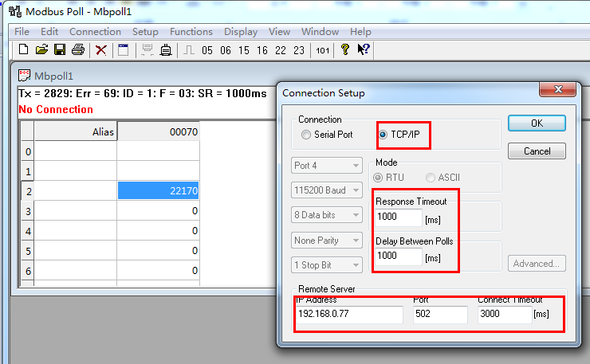Click the Print toolbar icon
590x364 pixels.
[77, 50]
